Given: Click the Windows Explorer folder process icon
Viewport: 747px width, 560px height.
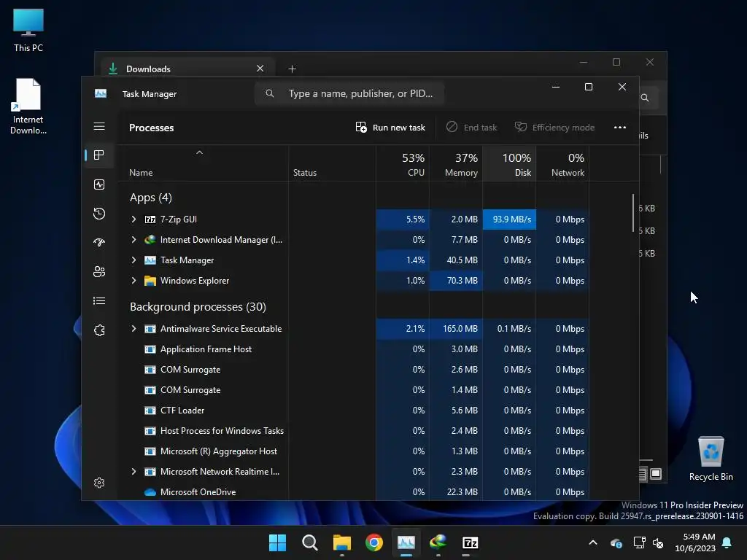Looking at the screenshot, I should pyautogui.click(x=150, y=281).
